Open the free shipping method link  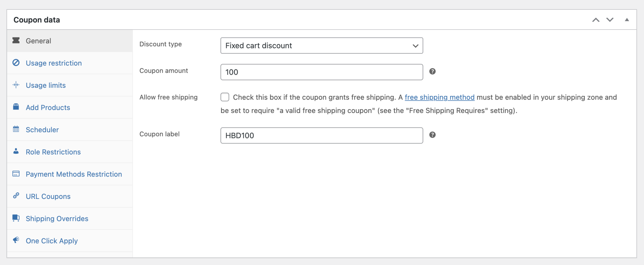click(439, 98)
